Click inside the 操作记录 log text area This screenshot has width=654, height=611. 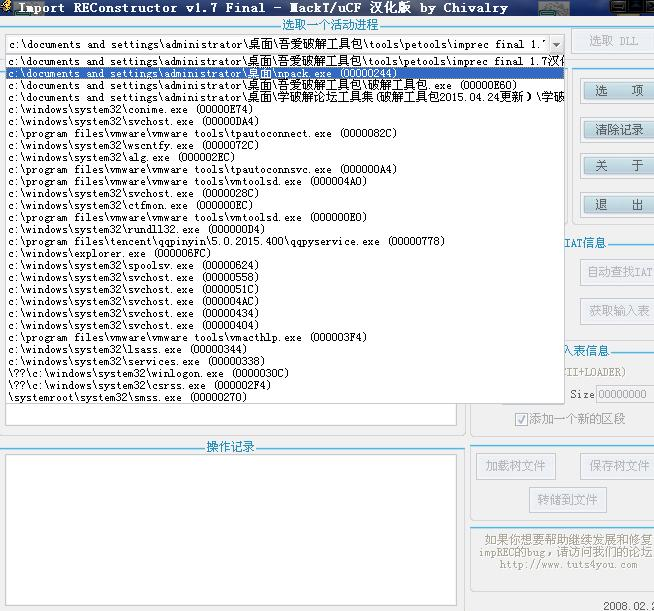pyautogui.click(x=231, y=530)
